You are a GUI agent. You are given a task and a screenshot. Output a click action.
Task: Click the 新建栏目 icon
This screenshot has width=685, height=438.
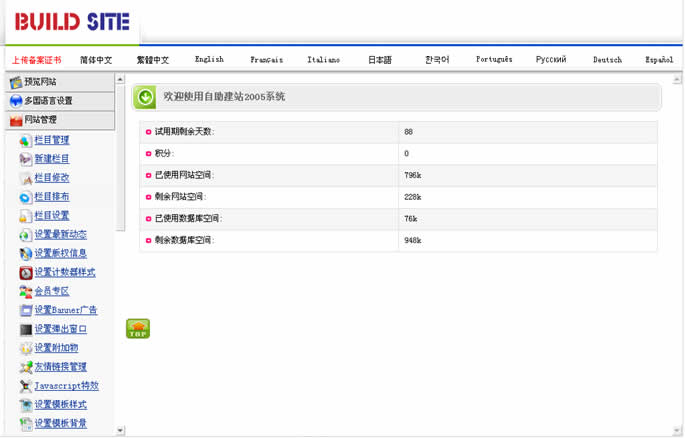coord(25,159)
